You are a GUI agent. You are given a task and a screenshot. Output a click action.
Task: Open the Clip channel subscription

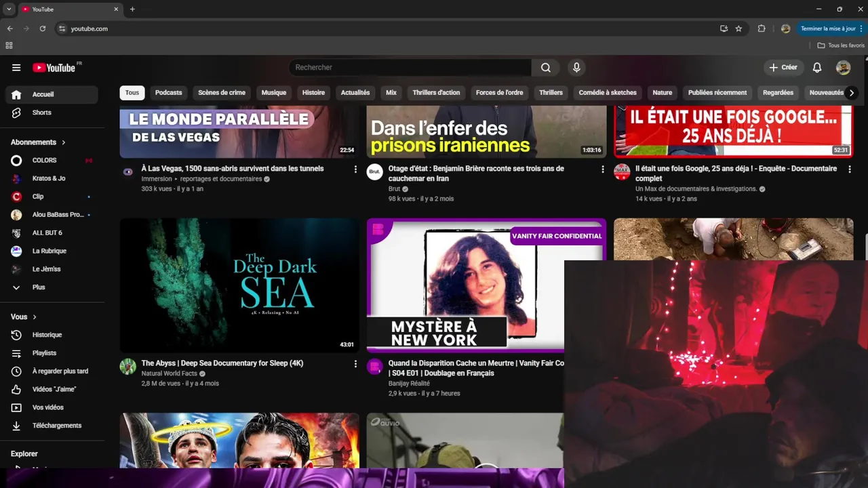pyautogui.click(x=52, y=197)
